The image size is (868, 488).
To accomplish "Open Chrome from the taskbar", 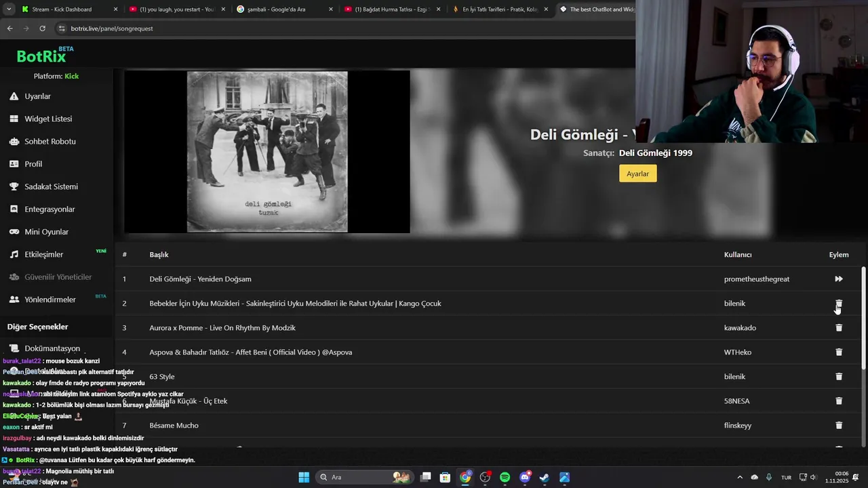I will click(x=465, y=477).
